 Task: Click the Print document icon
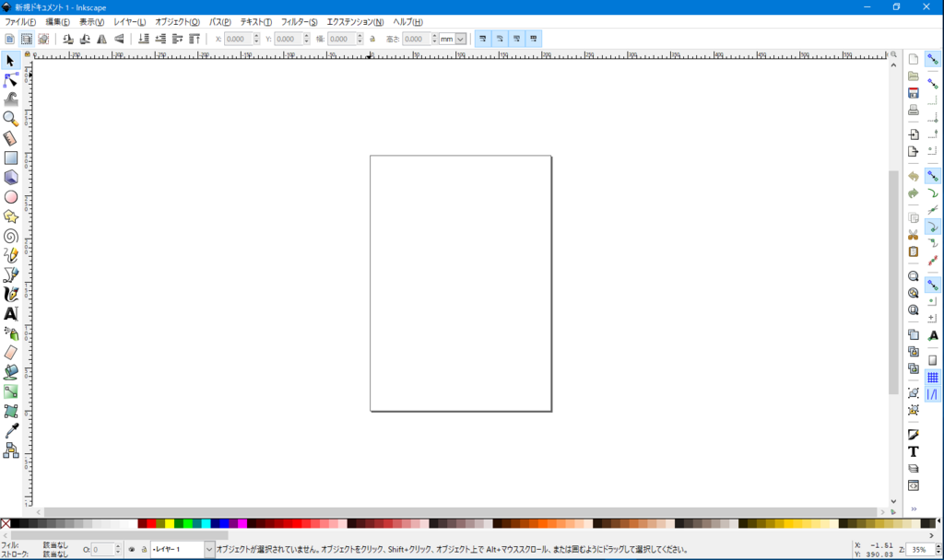click(914, 111)
